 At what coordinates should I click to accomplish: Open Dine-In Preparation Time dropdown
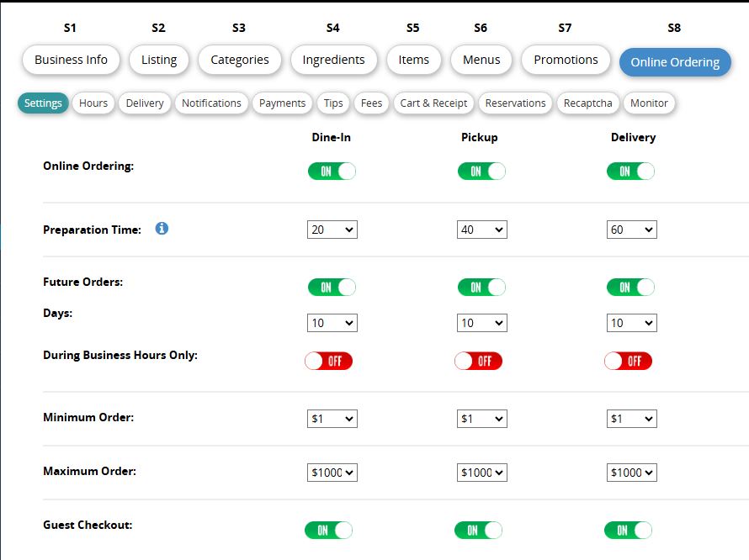(332, 230)
